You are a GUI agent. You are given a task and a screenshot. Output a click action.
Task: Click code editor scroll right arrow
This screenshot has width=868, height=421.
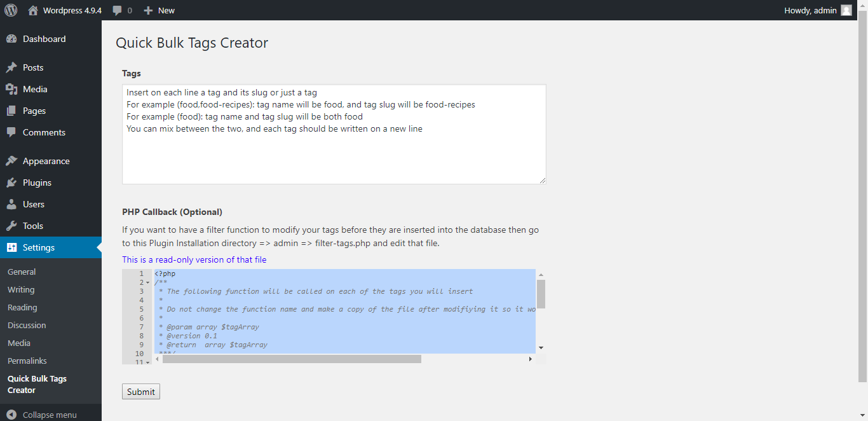[x=531, y=359]
